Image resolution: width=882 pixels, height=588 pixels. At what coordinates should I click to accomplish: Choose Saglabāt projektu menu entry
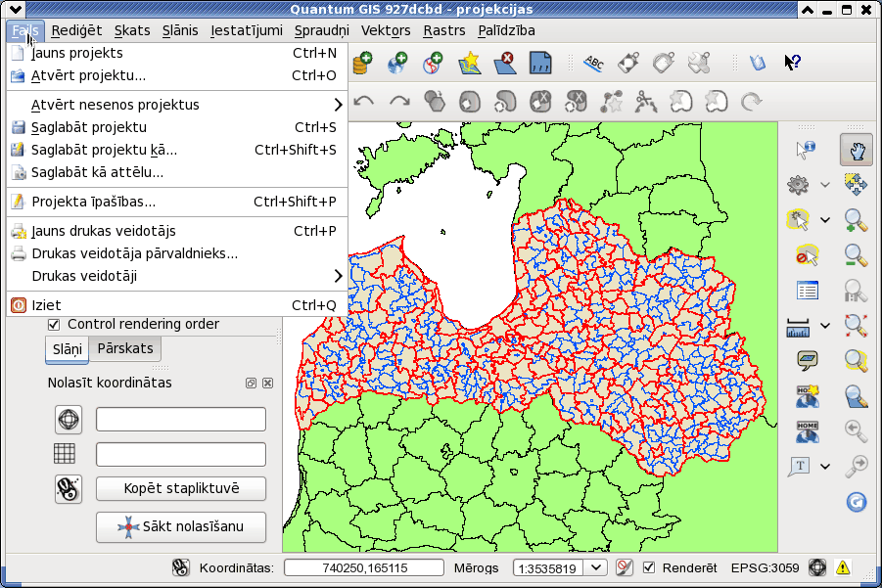pos(177,127)
